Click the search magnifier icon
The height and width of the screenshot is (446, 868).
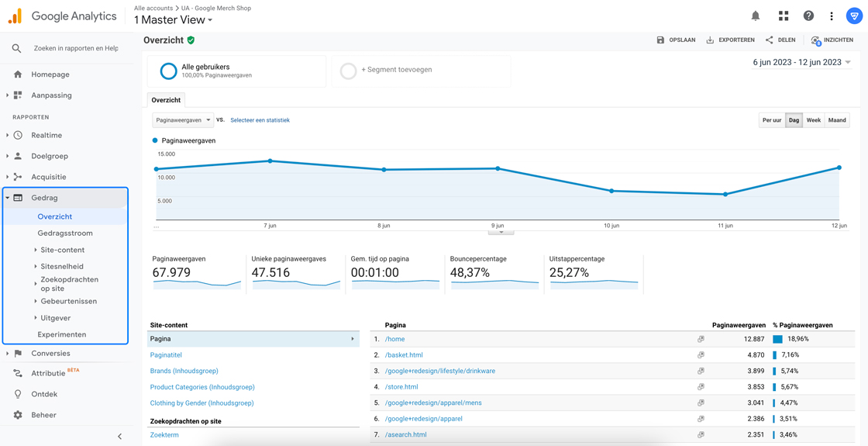(16, 49)
